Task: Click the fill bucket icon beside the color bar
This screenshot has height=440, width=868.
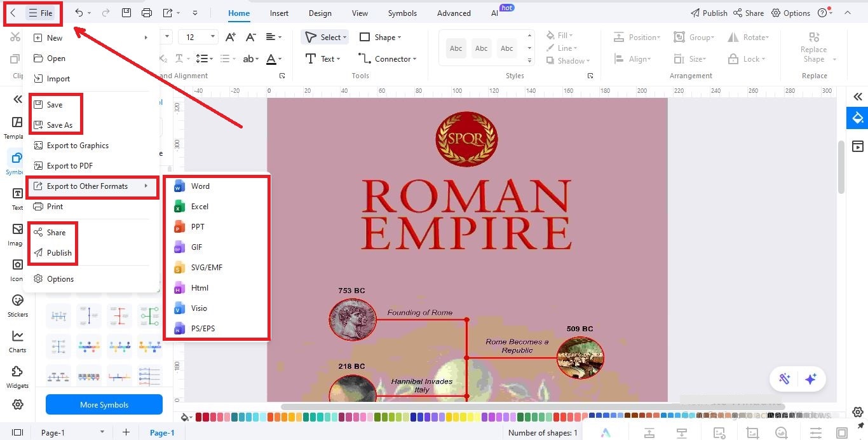Action: point(186,418)
